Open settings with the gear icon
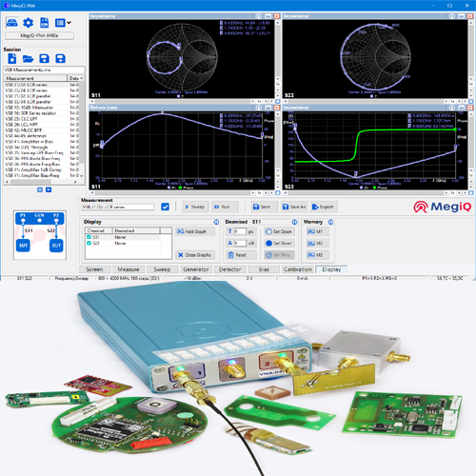Image resolution: width=476 pixels, height=476 pixels. pyautogui.click(x=28, y=23)
